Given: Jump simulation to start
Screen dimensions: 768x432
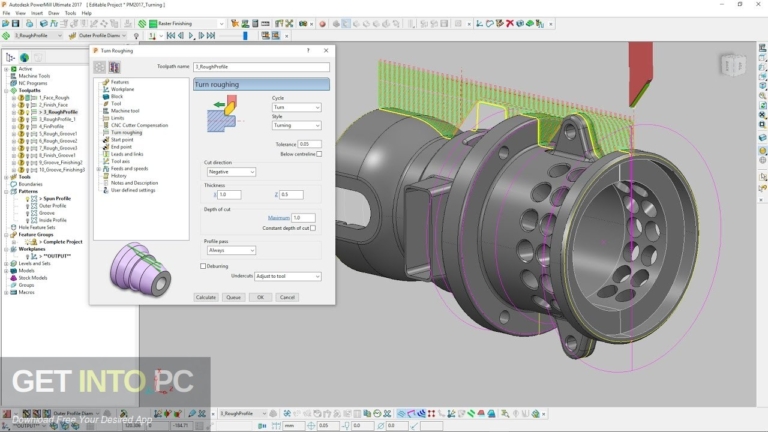Looking at the screenshot, I should pos(170,36).
